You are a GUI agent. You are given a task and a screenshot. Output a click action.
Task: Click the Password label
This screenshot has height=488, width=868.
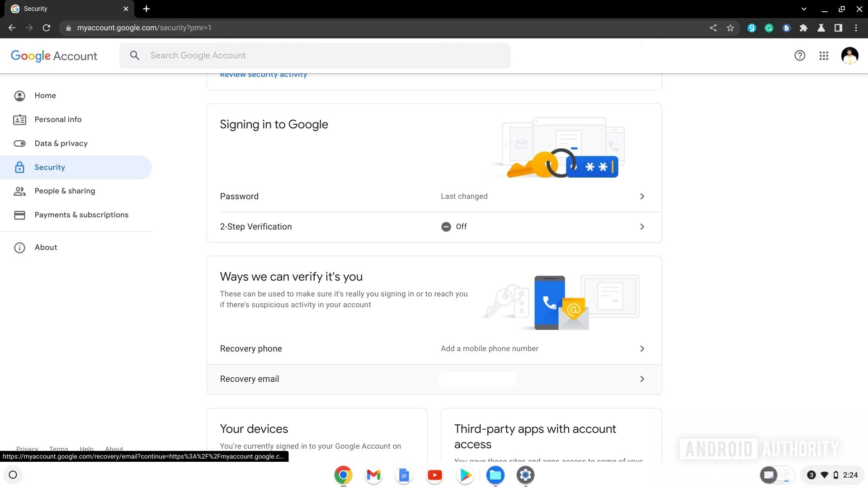click(x=239, y=196)
